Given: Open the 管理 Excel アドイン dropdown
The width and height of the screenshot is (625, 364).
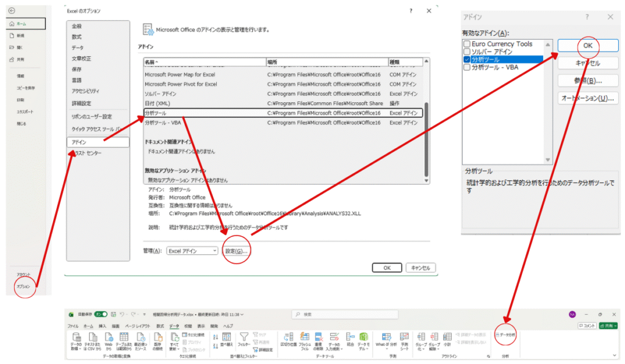Looking at the screenshot, I should (x=192, y=251).
